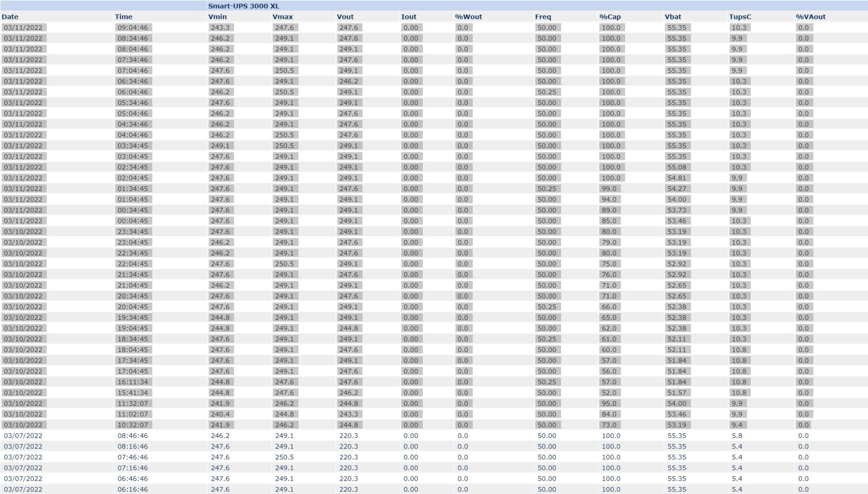Click the Iout column header

point(409,17)
